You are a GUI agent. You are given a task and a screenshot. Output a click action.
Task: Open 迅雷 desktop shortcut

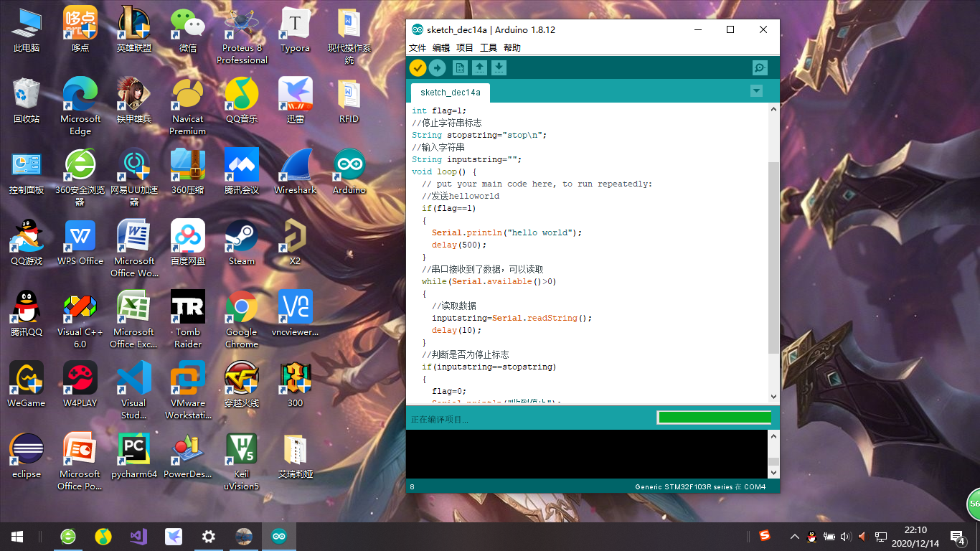coord(296,101)
